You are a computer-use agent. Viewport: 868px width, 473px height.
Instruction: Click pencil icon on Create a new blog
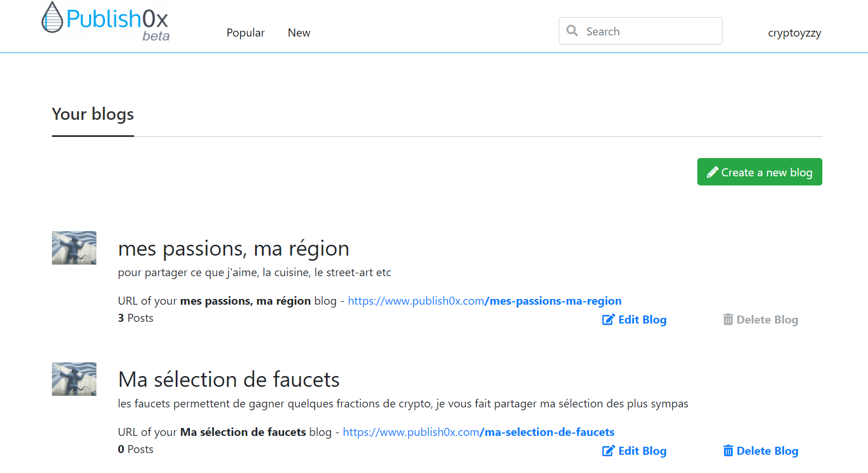click(x=712, y=172)
